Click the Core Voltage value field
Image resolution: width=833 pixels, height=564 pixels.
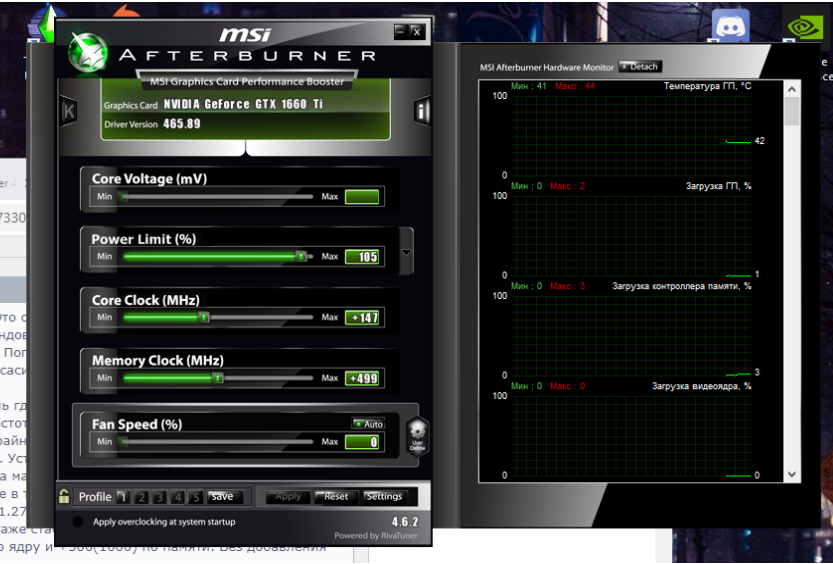tap(362, 197)
